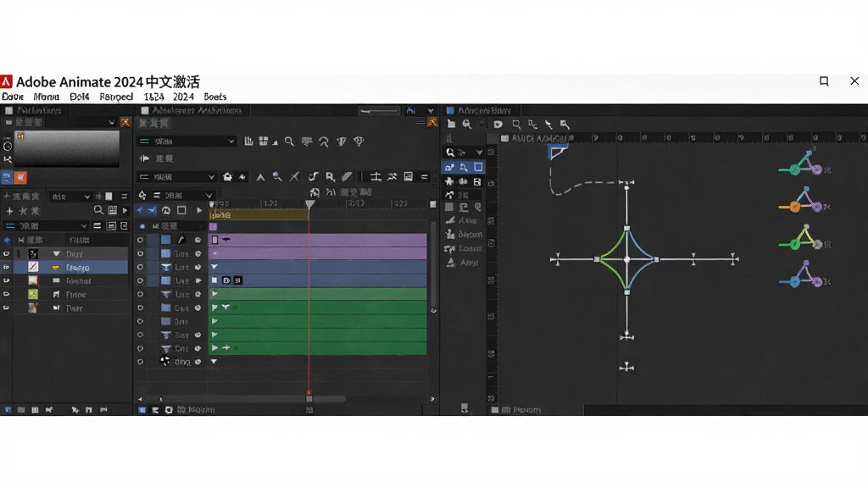Click the floppy disk icon in the tools panel
The width and height of the screenshot is (868, 488).
pos(477,181)
